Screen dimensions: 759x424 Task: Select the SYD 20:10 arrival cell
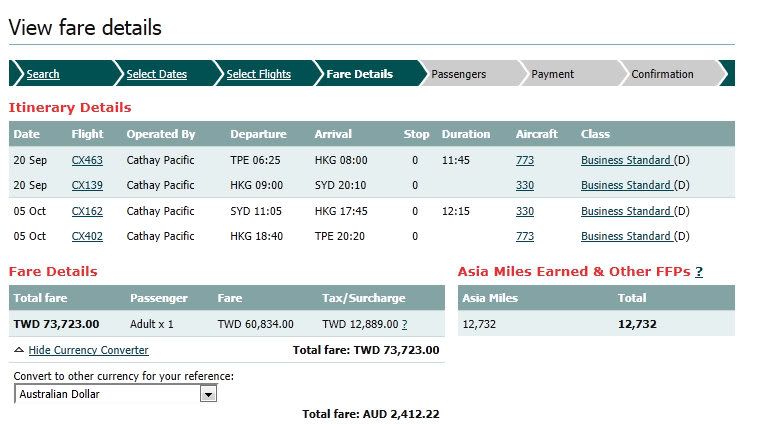340,185
